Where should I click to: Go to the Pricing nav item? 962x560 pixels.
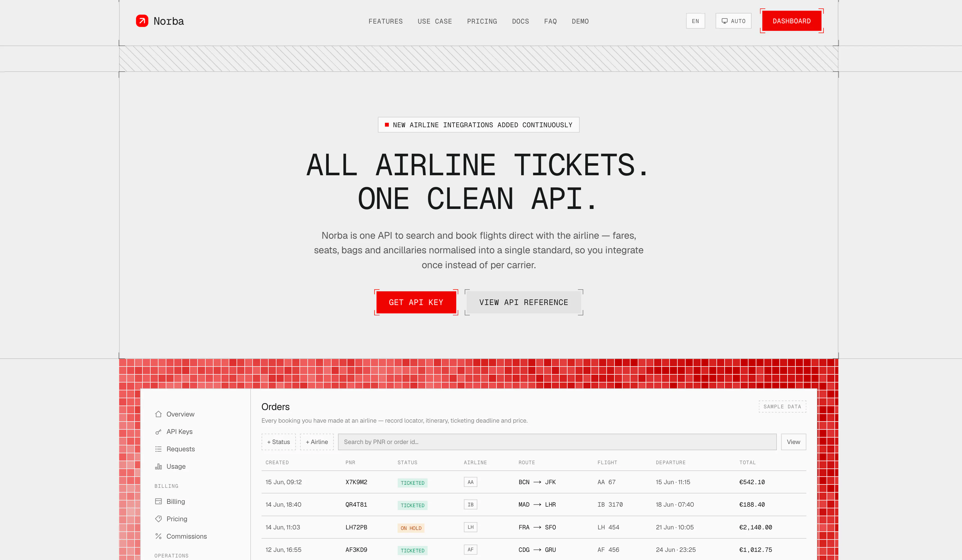click(482, 21)
